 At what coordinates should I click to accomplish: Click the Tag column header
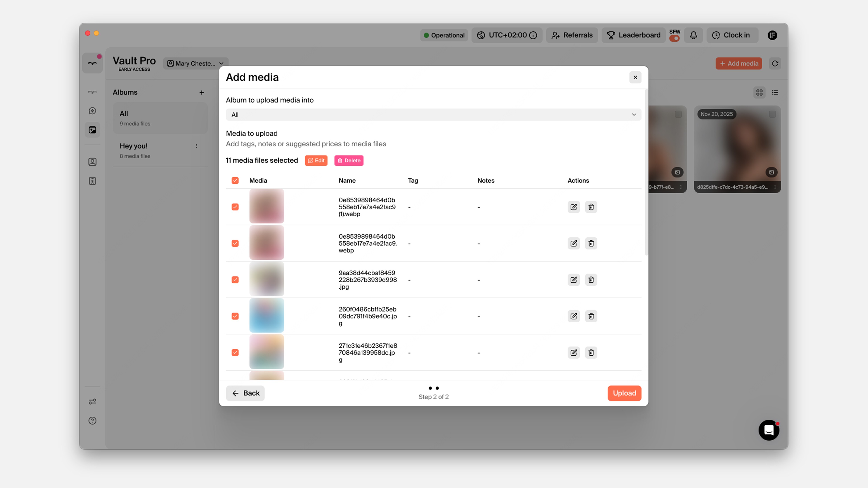click(413, 181)
